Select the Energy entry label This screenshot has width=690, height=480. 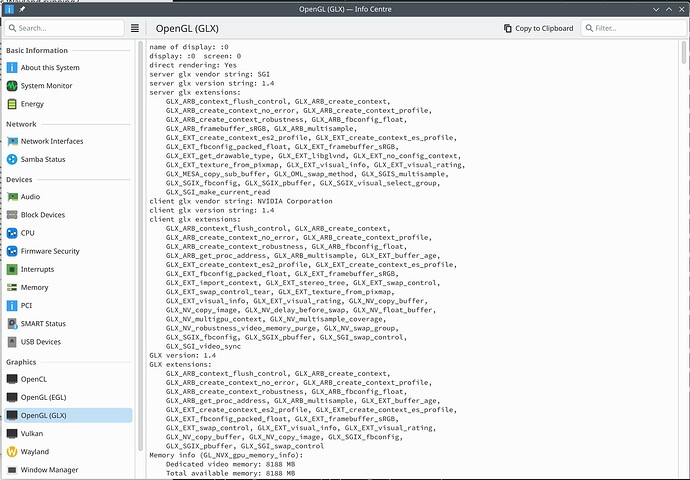[32, 104]
